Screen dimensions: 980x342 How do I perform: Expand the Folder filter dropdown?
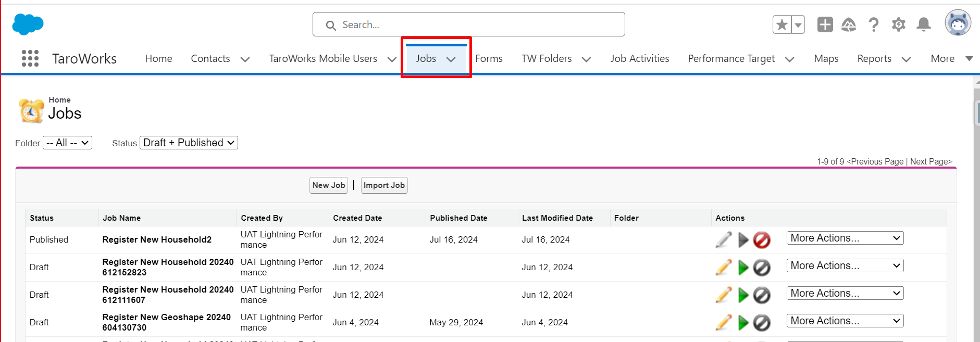click(67, 143)
